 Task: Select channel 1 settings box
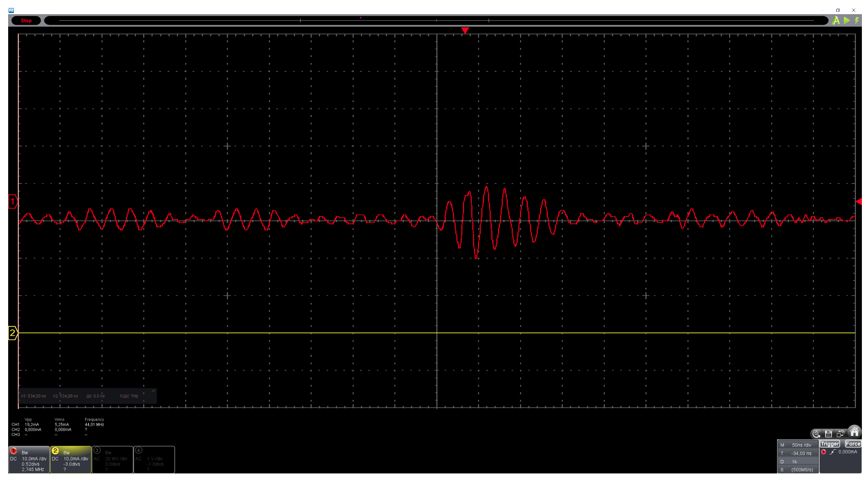coord(29,460)
